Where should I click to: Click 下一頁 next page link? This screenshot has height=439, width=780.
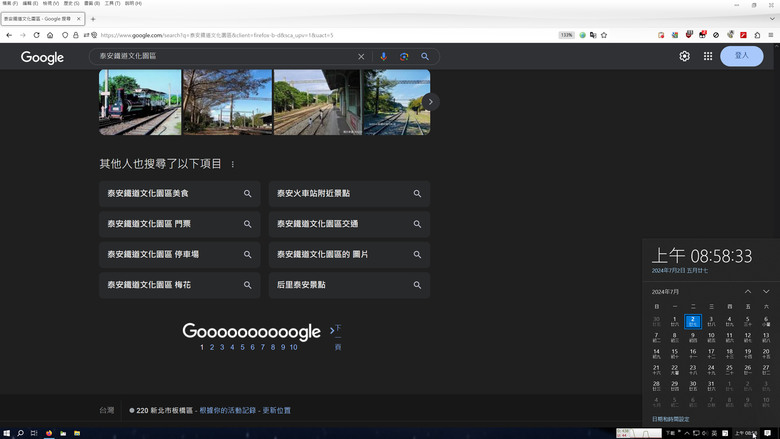(x=337, y=337)
